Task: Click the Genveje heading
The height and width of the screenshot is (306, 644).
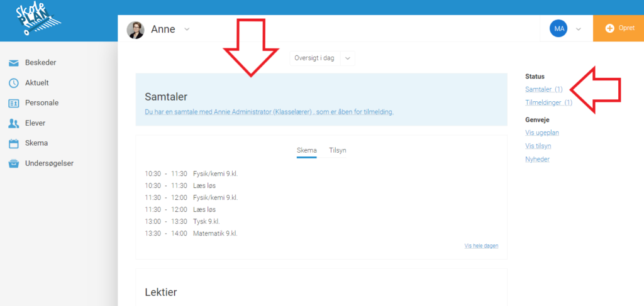Action: point(537,120)
